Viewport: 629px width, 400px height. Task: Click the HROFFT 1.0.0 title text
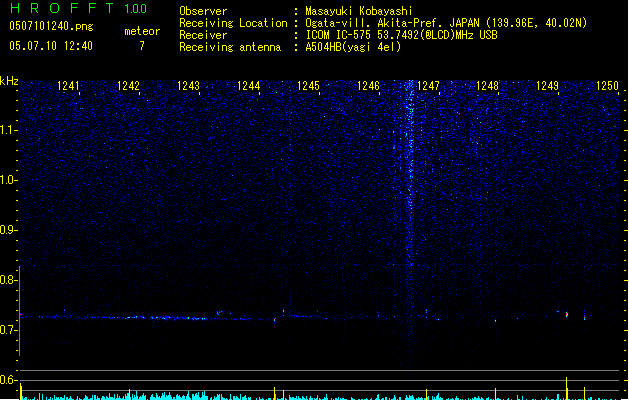pos(78,8)
